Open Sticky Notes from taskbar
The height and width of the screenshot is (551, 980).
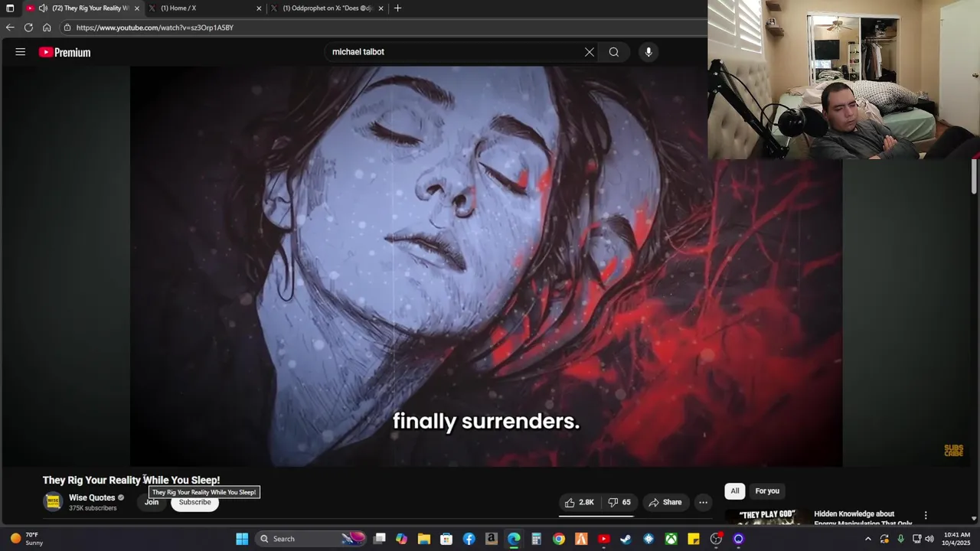pyautogui.click(x=694, y=539)
